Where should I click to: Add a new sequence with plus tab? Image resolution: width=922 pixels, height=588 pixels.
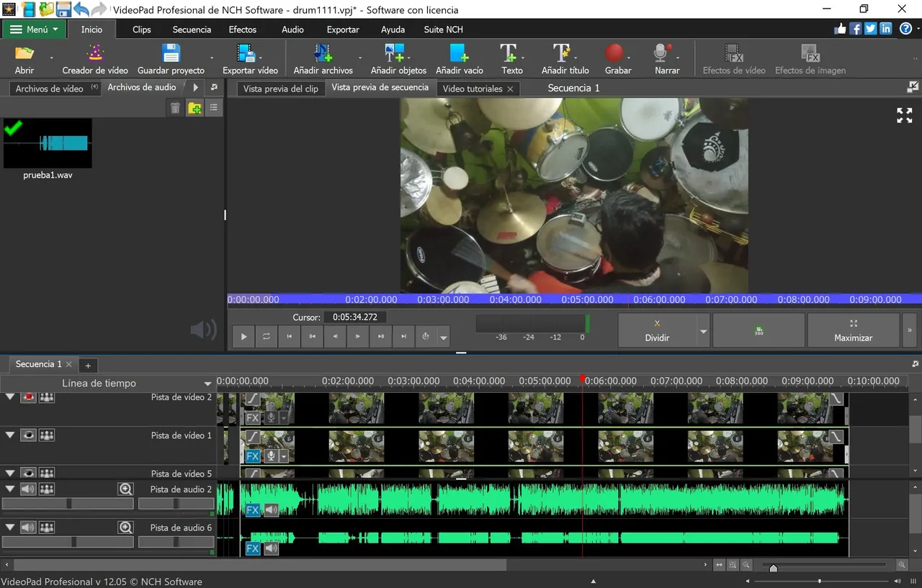(x=87, y=365)
